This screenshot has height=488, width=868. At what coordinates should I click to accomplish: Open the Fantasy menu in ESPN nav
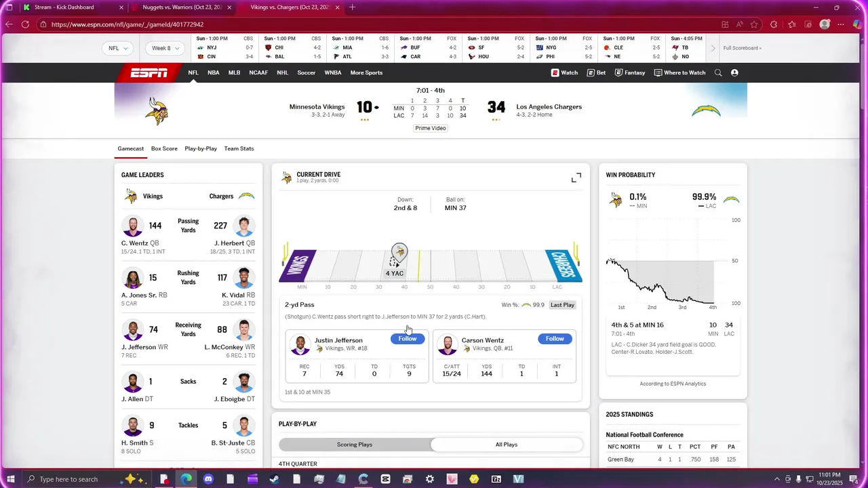[630, 73]
